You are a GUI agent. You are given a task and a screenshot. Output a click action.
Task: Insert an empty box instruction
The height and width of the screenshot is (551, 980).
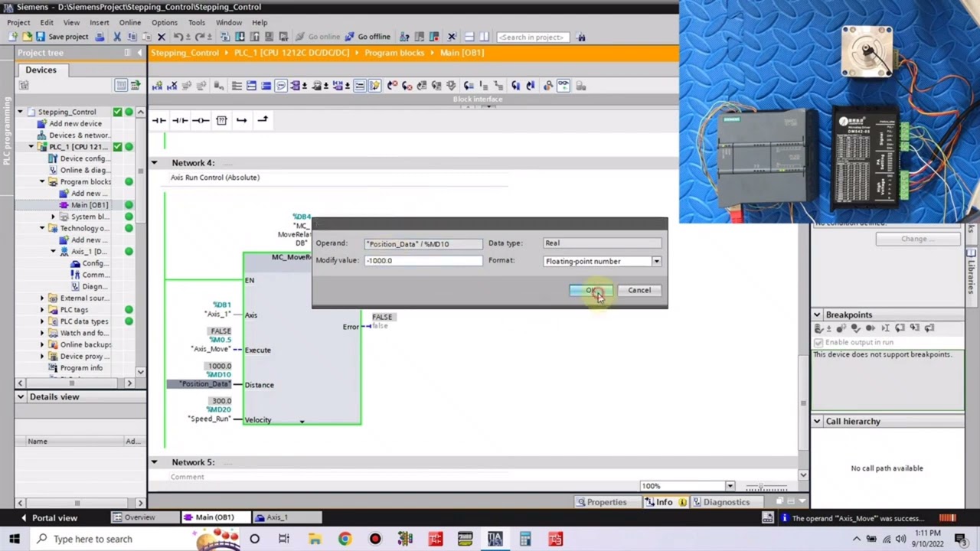(x=221, y=120)
